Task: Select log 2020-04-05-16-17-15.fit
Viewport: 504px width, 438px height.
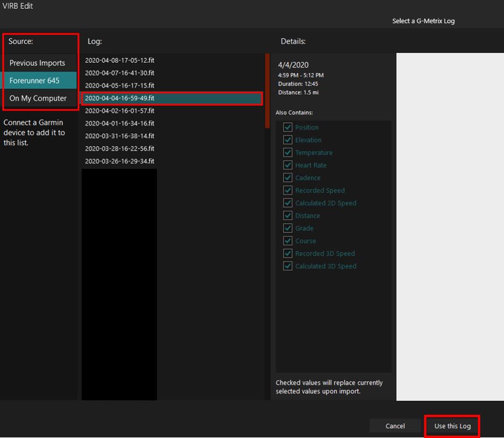Action: click(173, 86)
